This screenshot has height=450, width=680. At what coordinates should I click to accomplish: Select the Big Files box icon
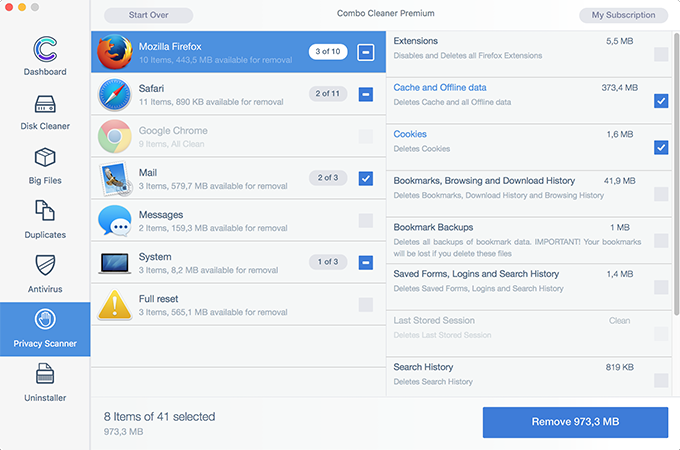coord(45,157)
